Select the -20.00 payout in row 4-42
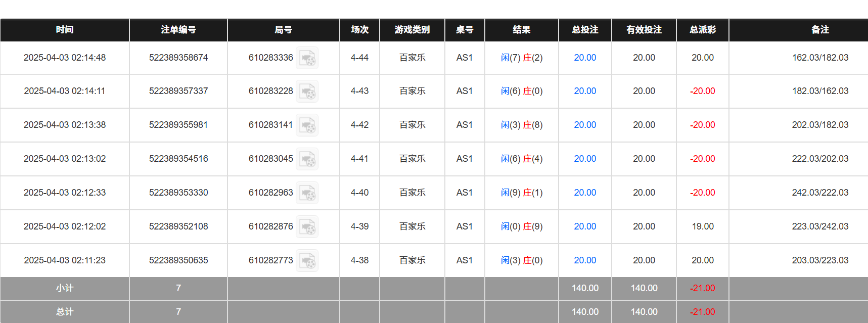The image size is (868, 323). point(703,125)
